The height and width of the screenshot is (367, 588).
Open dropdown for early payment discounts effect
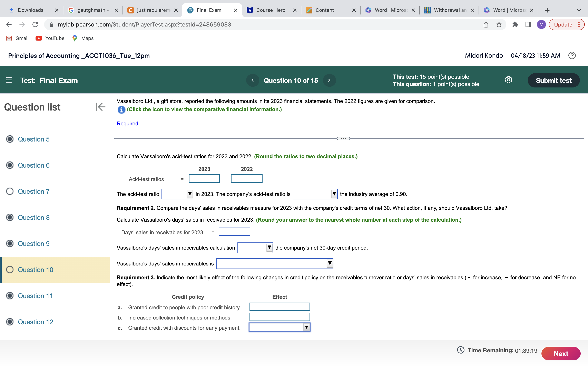[x=280, y=327]
